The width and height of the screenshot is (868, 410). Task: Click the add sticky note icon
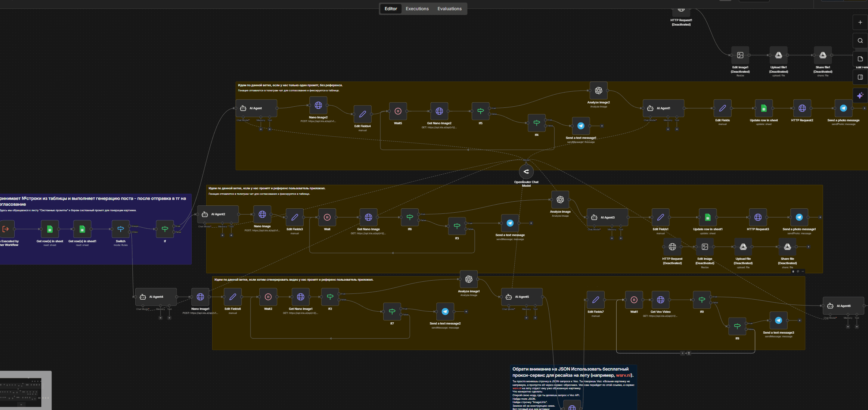(x=860, y=59)
